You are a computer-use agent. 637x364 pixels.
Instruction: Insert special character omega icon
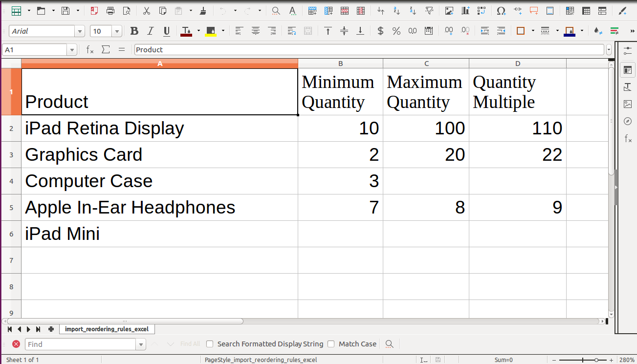point(501,11)
